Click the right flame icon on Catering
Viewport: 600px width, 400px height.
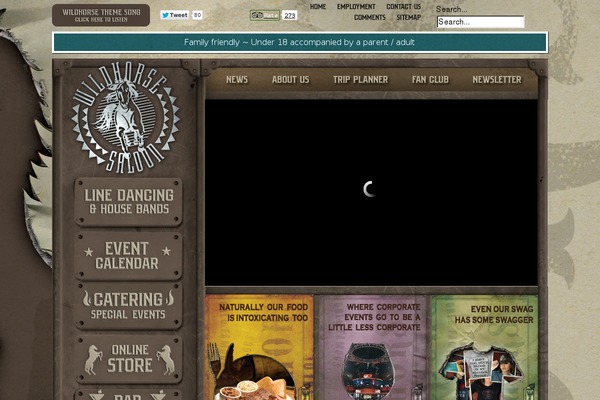click(170, 297)
